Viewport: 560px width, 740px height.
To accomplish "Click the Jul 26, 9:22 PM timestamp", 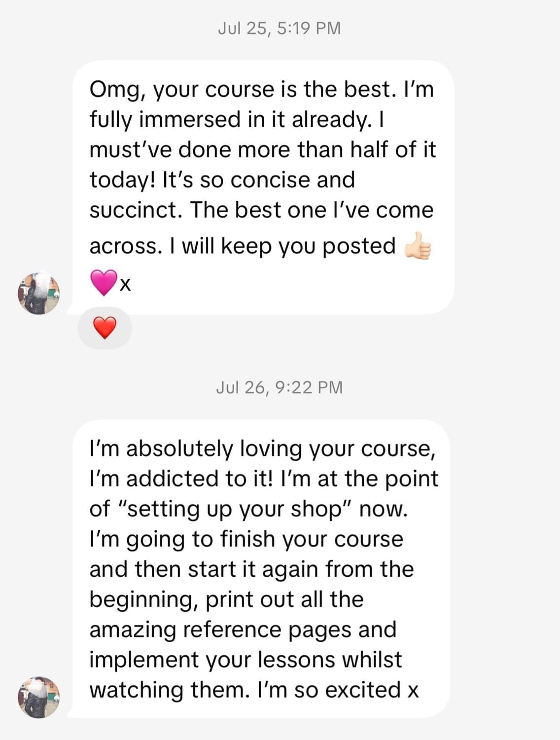I will [279, 387].
